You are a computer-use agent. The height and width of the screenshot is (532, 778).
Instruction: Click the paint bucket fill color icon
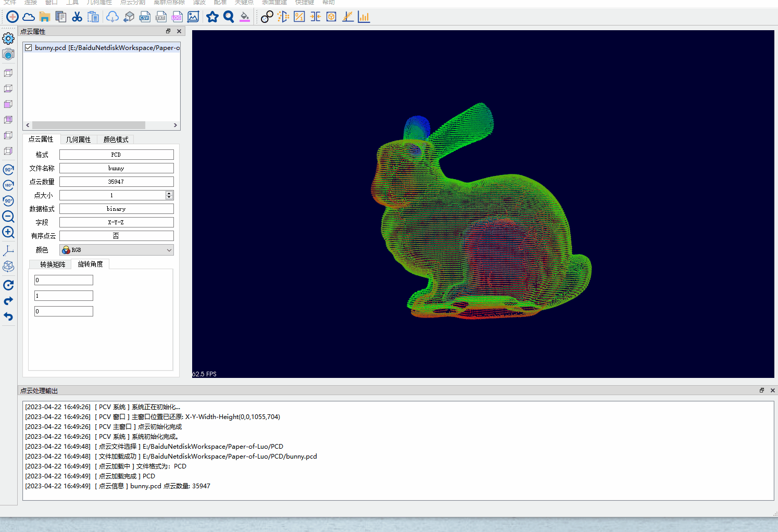(x=245, y=17)
